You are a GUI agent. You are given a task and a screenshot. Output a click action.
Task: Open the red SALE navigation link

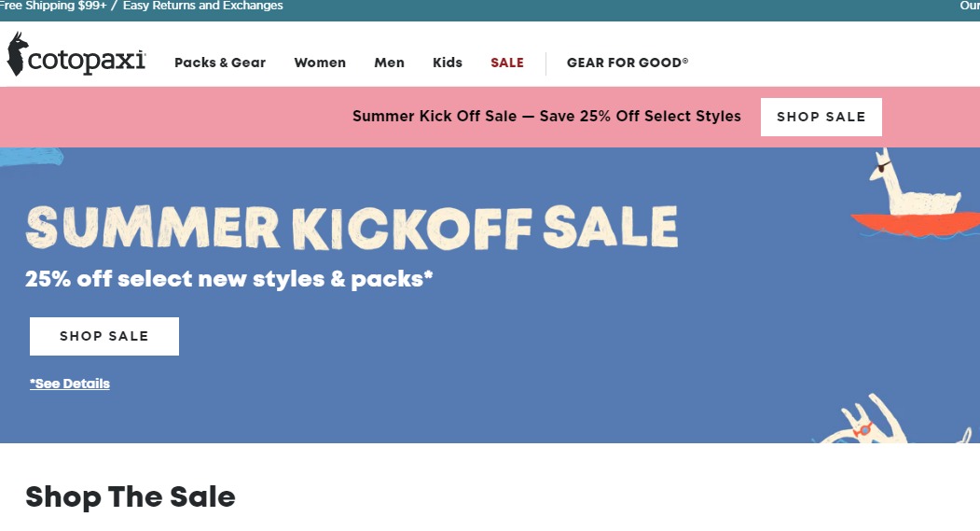[x=507, y=63]
